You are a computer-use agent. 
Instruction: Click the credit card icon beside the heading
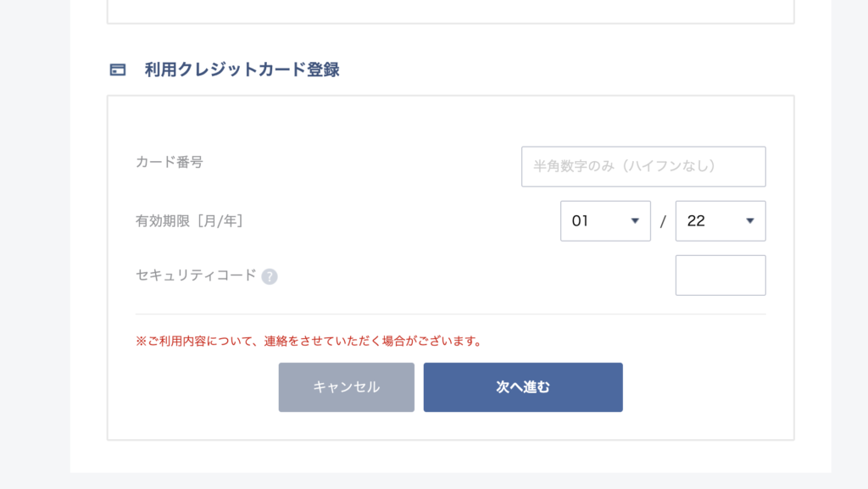(117, 69)
